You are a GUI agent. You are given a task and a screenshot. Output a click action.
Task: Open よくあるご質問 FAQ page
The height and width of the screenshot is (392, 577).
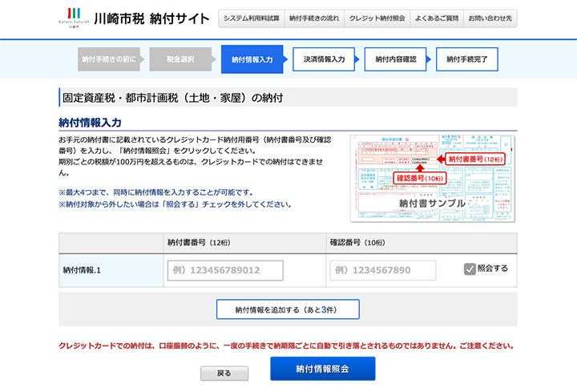coord(436,18)
